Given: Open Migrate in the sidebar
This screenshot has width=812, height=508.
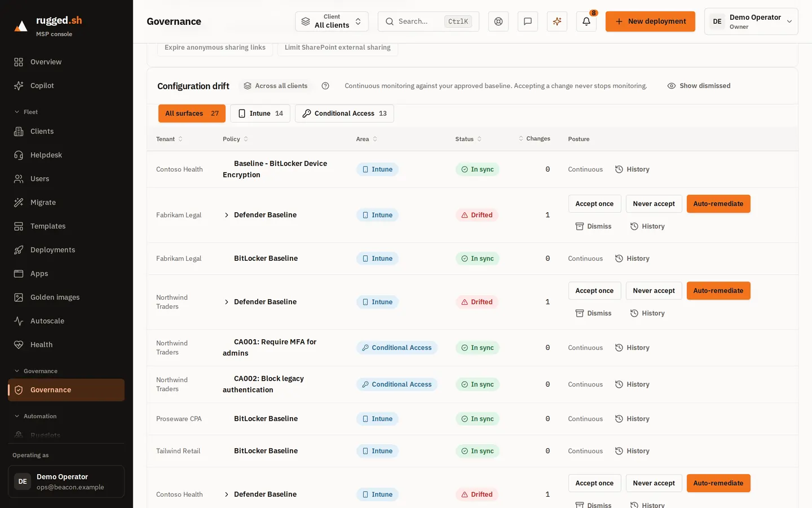Looking at the screenshot, I should [66, 203].
